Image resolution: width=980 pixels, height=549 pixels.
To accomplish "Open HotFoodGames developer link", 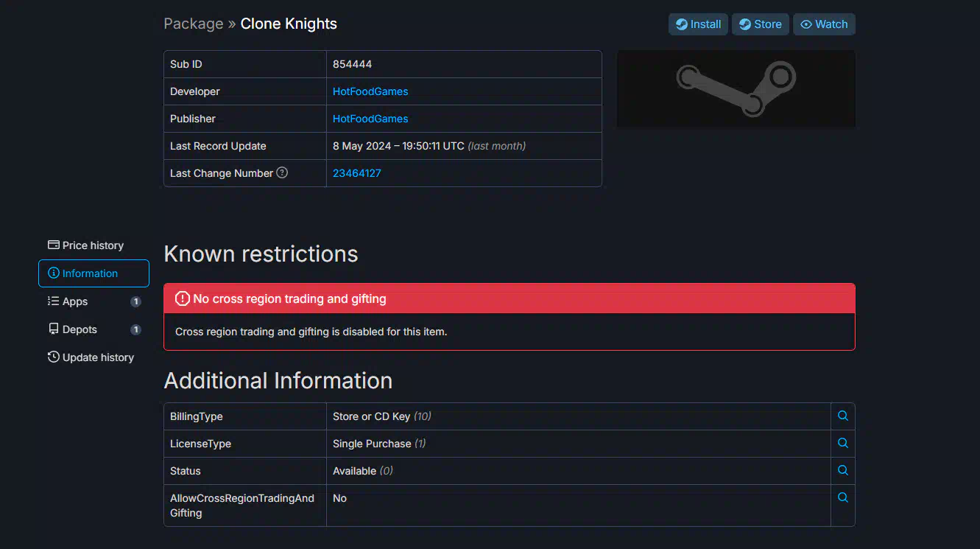I will click(x=370, y=91).
